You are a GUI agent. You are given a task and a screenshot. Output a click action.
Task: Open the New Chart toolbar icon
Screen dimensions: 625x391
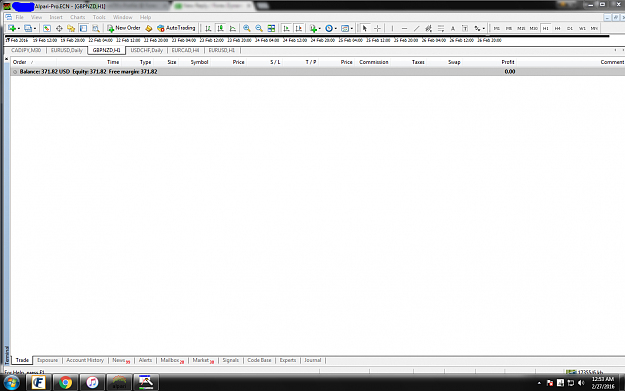coord(12,28)
